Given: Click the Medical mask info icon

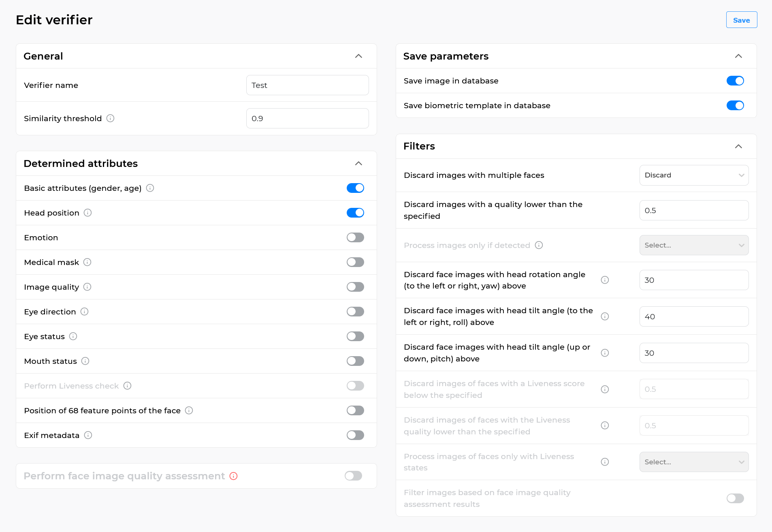Looking at the screenshot, I should click(x=87, y=262).
